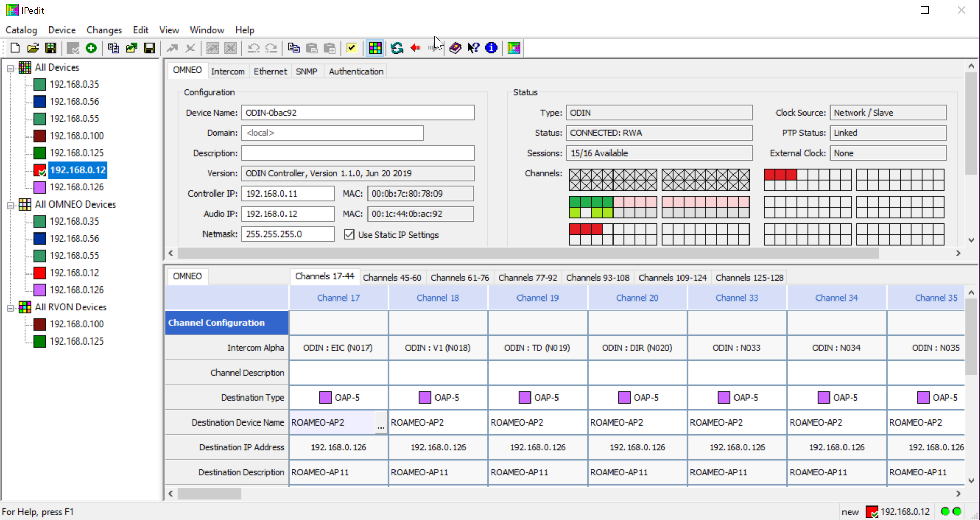Image resolution: width=980 pixels, height=520 pixels.
Task: Switch to the Ethernet tab
Action: pyautogui.click(x=270, y=71)
